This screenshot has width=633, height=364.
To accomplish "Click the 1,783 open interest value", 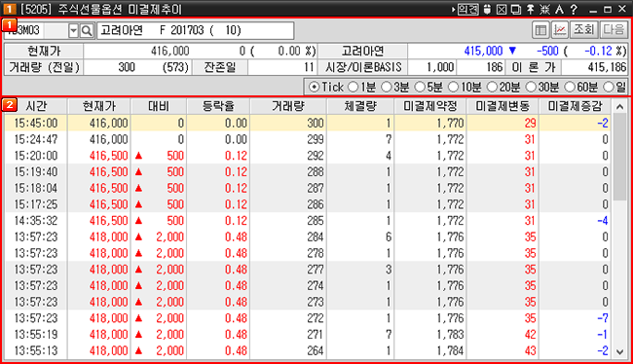I will (x=450, y=335).
